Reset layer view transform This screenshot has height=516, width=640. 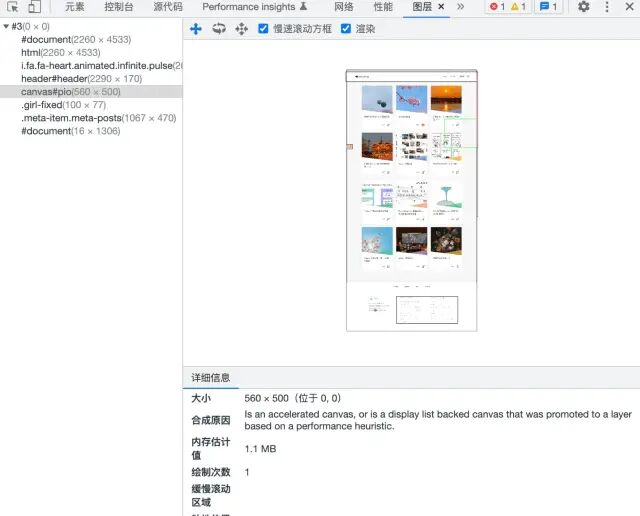[242, 29]
